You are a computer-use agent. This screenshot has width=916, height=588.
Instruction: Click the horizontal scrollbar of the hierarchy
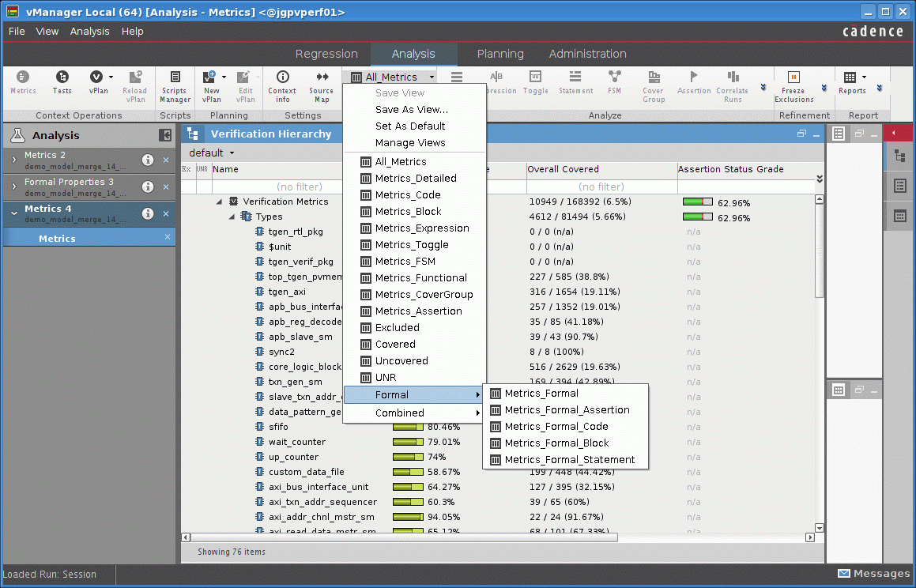(404, 537)
